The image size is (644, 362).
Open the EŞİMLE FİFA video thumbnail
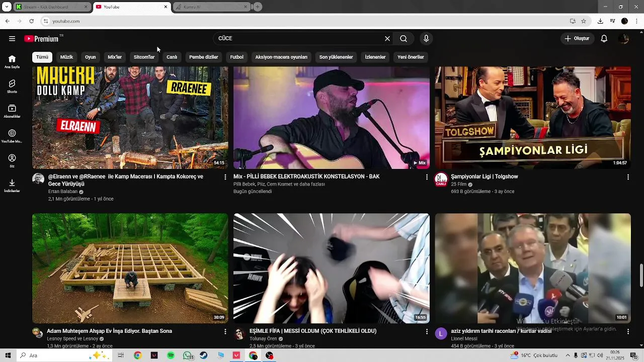[x=332, y=268]
